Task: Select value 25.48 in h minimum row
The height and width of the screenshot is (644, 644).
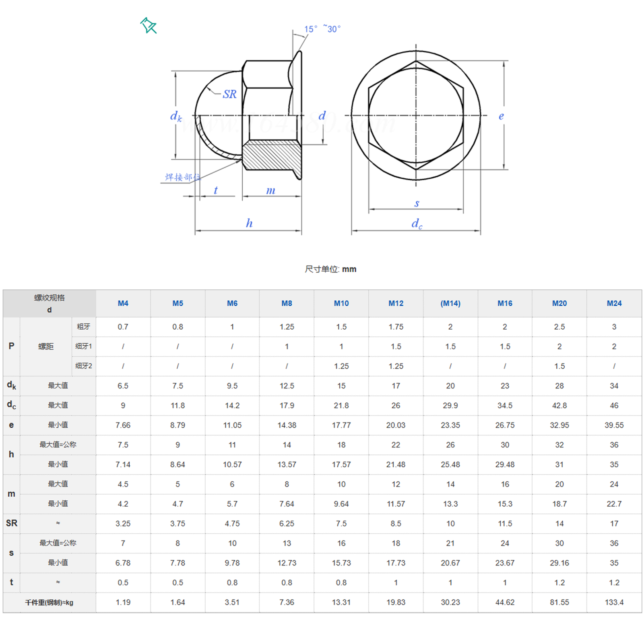Action: tap(450, 464)
